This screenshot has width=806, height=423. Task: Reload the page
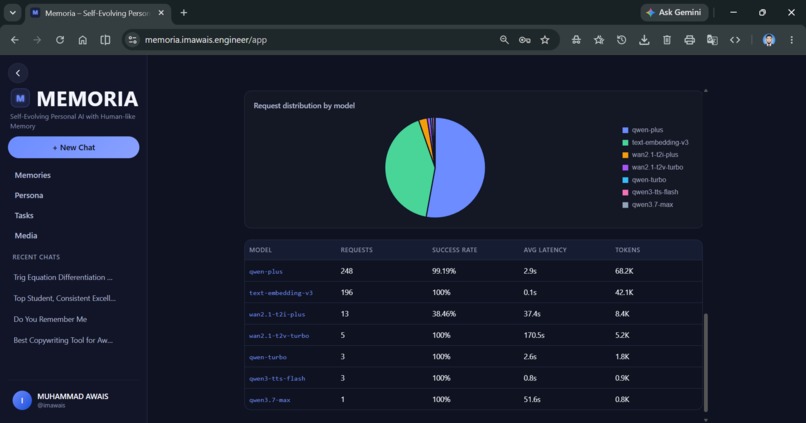pos(60,40)
